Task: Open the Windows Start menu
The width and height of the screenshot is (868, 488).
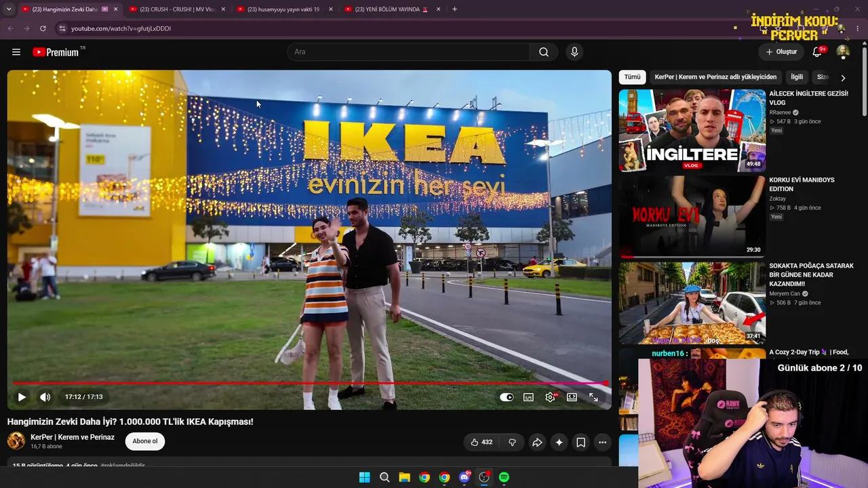Action: pos(364,477)
